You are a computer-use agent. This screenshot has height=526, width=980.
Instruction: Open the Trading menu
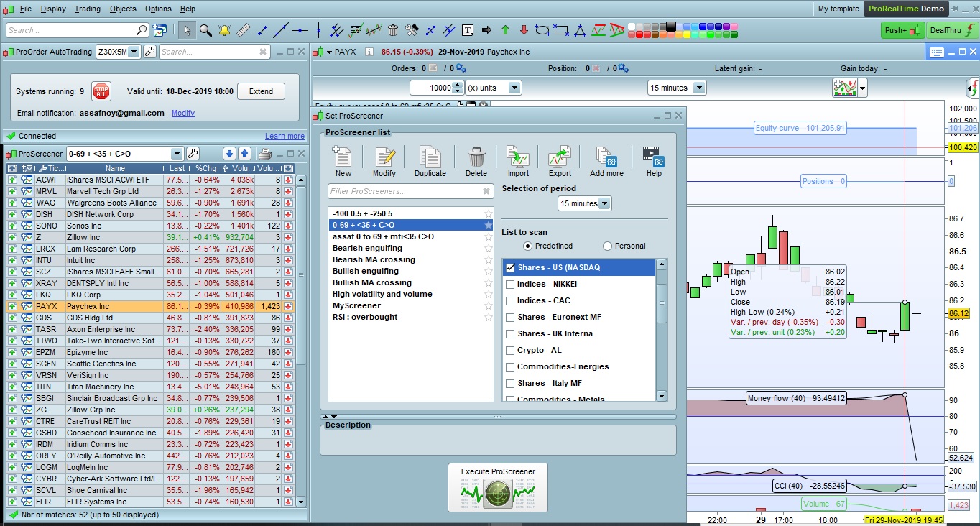click(88, 9)
